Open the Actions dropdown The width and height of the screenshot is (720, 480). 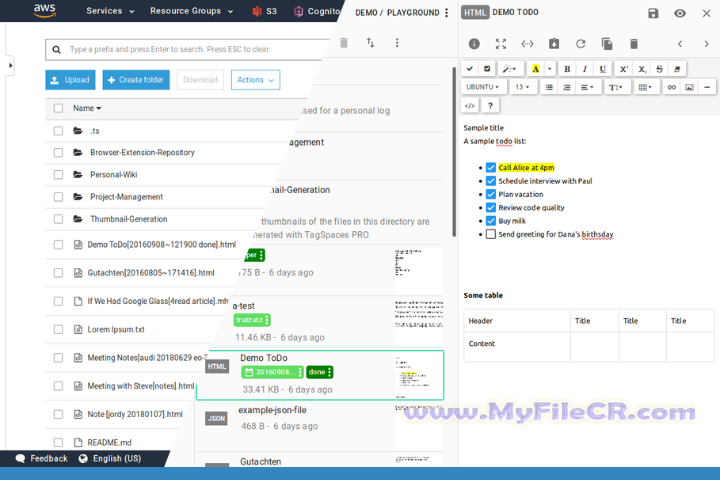pos(255,80)
